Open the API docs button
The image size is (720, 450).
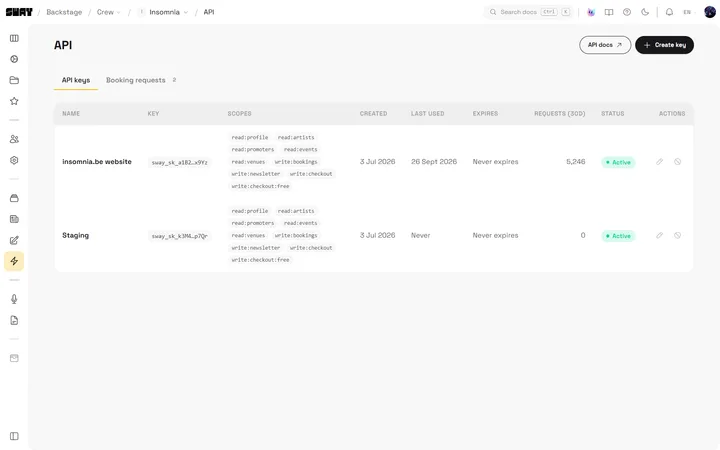point(605,45)
